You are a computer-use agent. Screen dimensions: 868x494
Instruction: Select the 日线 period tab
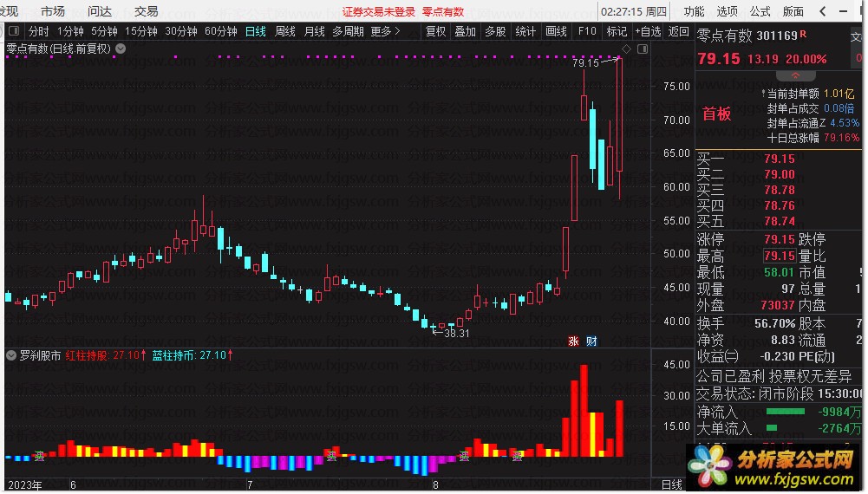point(256,31)
